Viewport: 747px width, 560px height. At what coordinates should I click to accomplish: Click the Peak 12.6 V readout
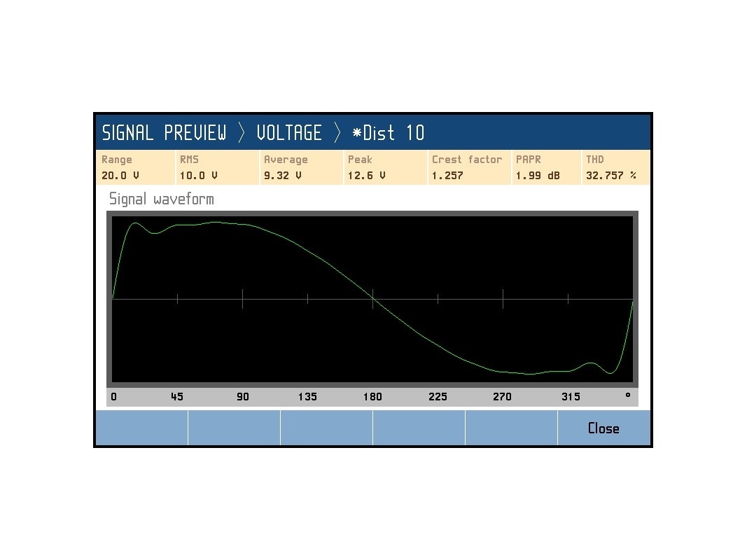(385, 167)
